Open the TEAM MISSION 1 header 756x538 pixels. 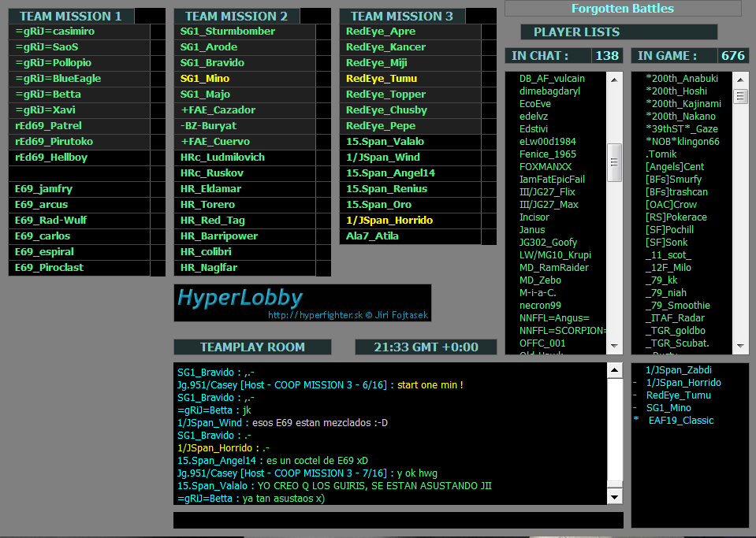tap(72, 16)
